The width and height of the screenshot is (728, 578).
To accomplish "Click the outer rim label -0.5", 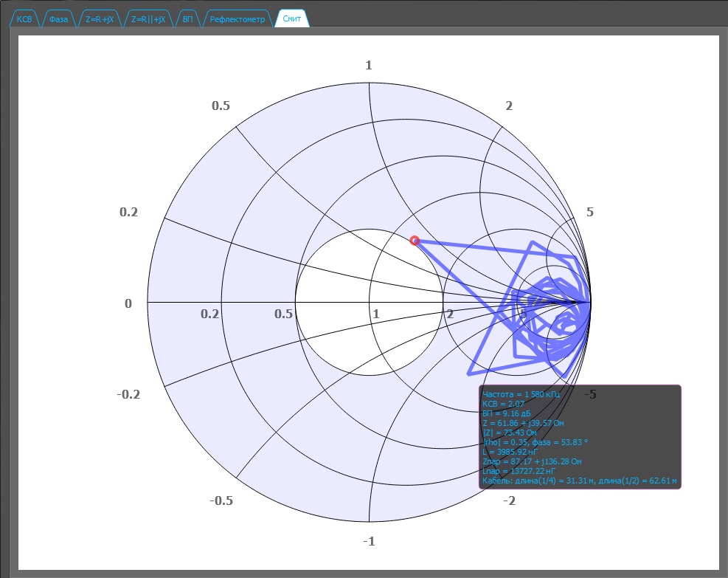I will (x=221, y=501).
